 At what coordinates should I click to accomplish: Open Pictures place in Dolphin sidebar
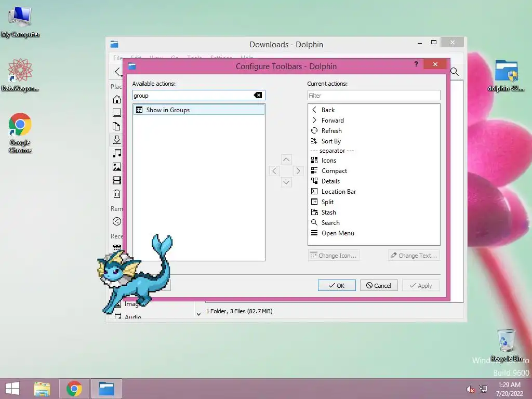(117, 167)
